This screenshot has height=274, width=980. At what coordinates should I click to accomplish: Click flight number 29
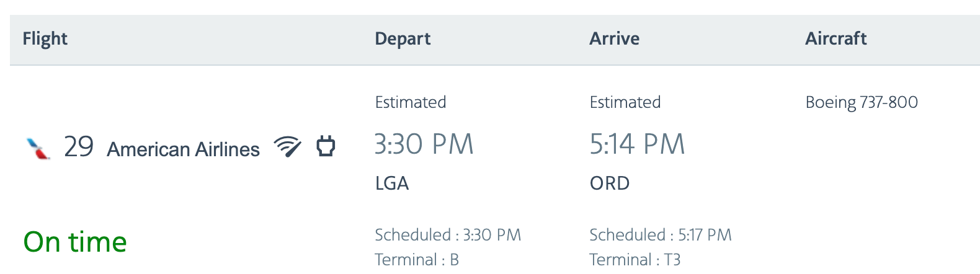coord(79,147)
